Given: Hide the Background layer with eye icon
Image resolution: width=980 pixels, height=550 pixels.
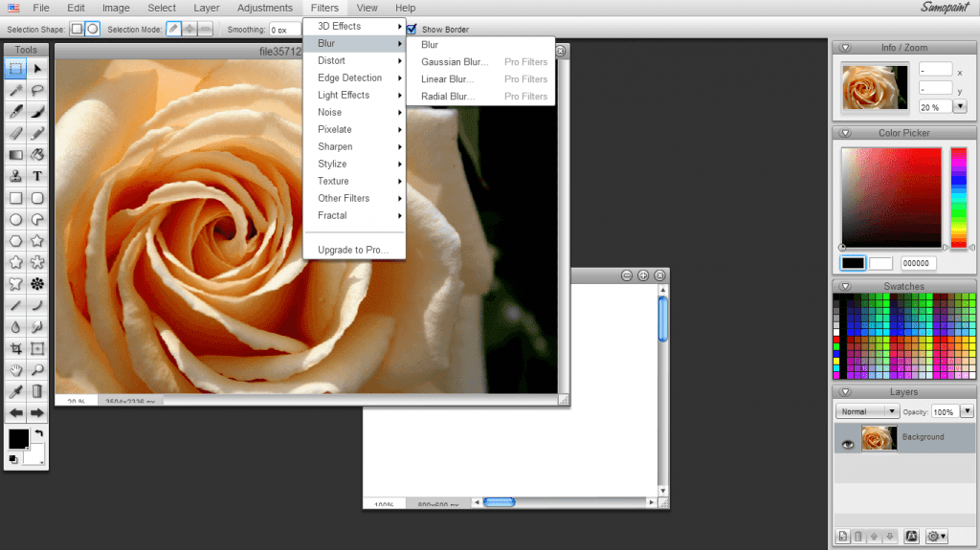Looking at the screenshot, I should pos(846,444).
